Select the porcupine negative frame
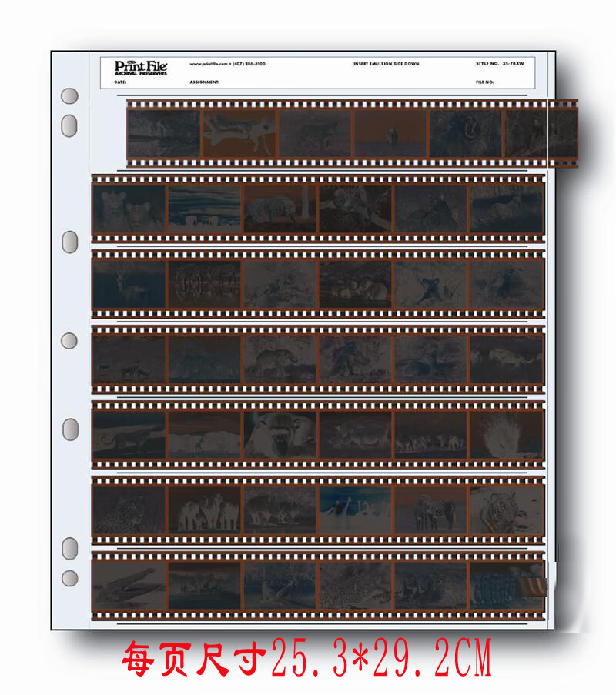616x695 pixels. (x=506, y=435)
